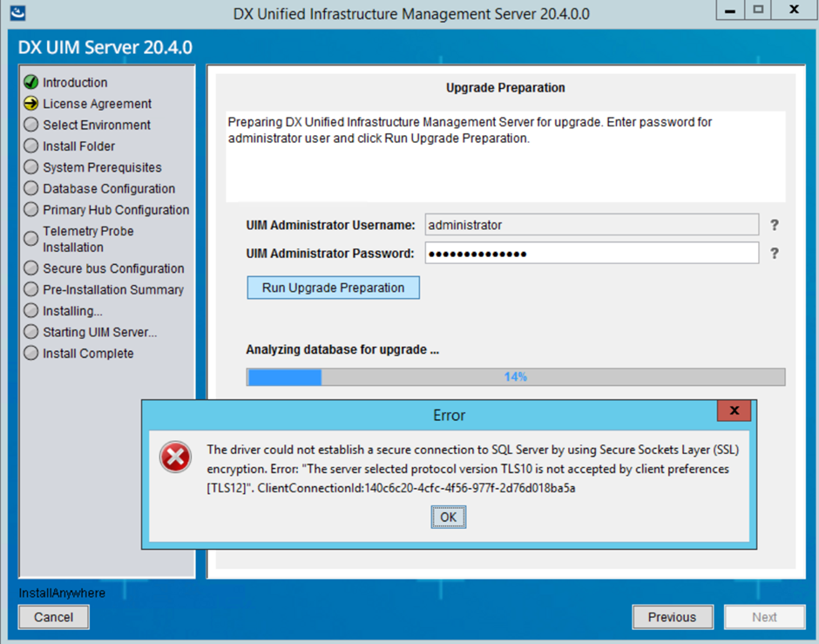Click the step circle next to Install Complete

point(30,353)
